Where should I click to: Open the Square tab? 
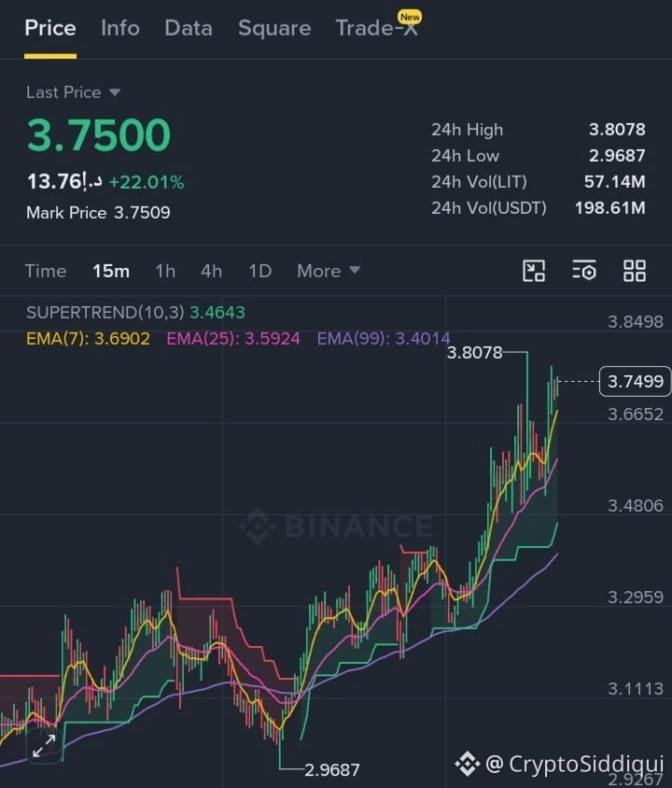click(x=274, y=29)
